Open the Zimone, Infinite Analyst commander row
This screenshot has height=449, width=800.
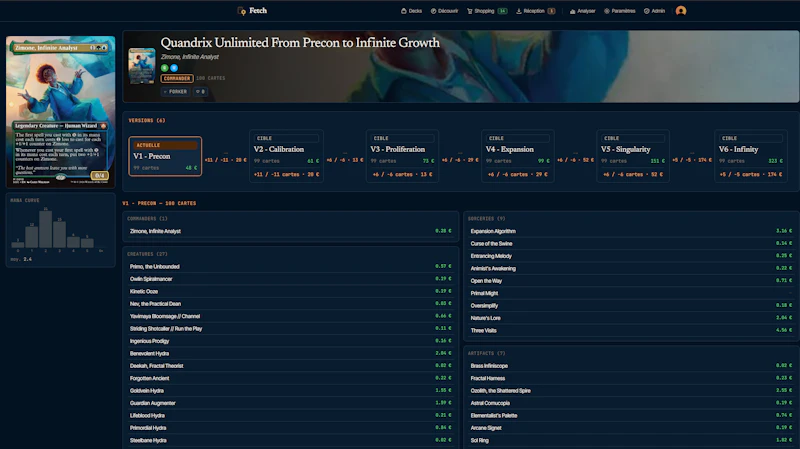tap(290, 231)
